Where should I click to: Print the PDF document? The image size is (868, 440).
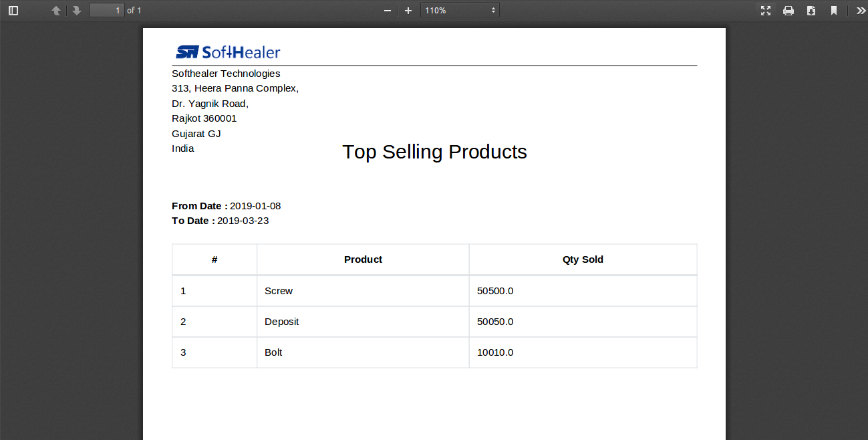[788, 11]
